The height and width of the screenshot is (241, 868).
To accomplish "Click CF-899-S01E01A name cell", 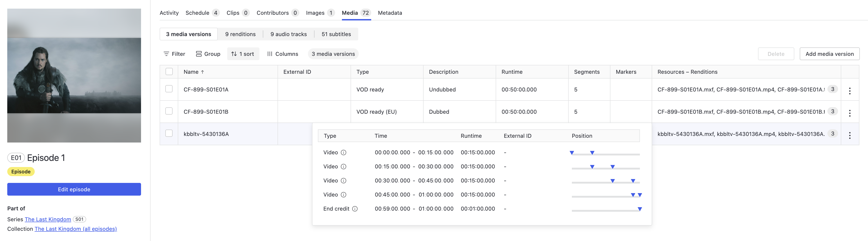I will coord(228,90).
